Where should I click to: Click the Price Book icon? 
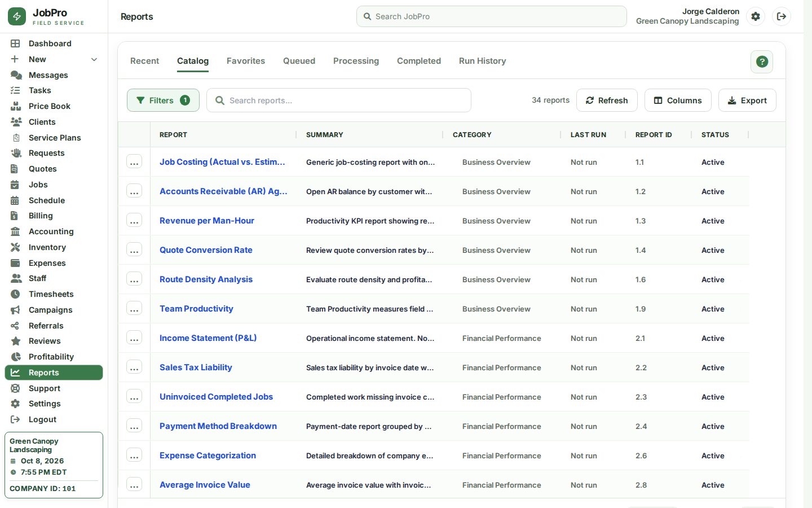[x=16, y=106]
